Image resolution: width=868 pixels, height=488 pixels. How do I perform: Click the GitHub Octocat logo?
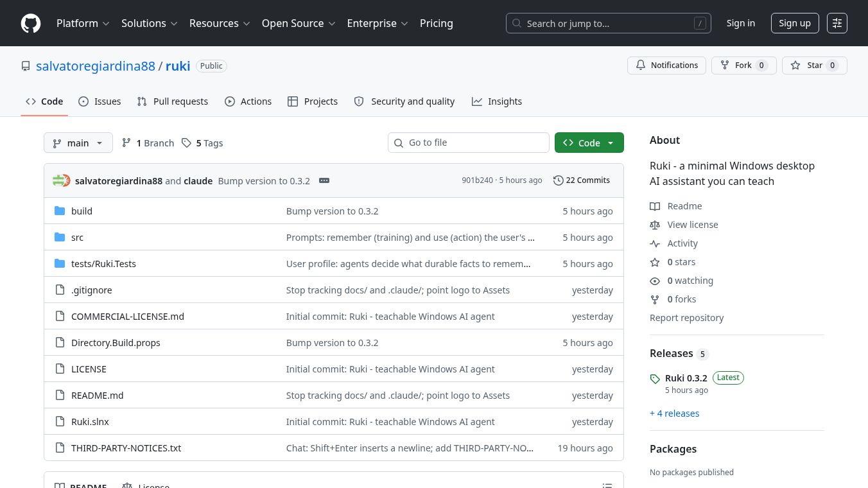31,23
